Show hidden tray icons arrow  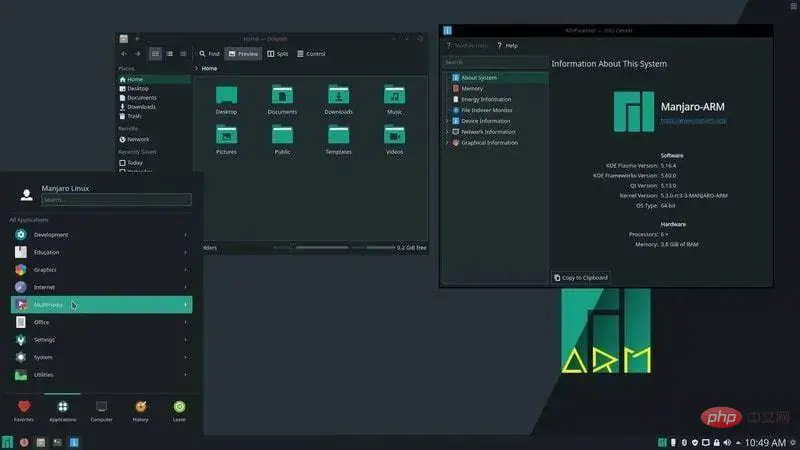pyautogui.click(x=738, y=443)
